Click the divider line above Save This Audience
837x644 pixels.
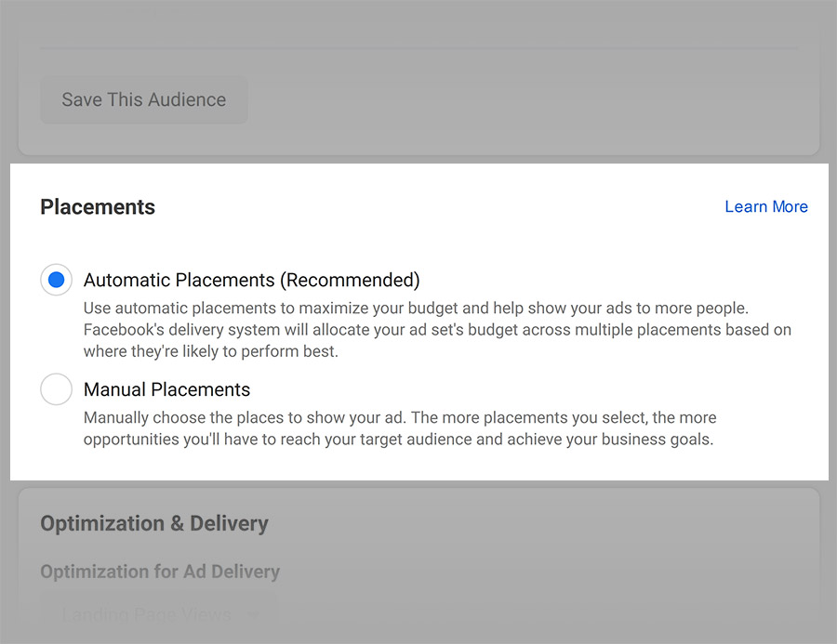[x=418, y=47]
